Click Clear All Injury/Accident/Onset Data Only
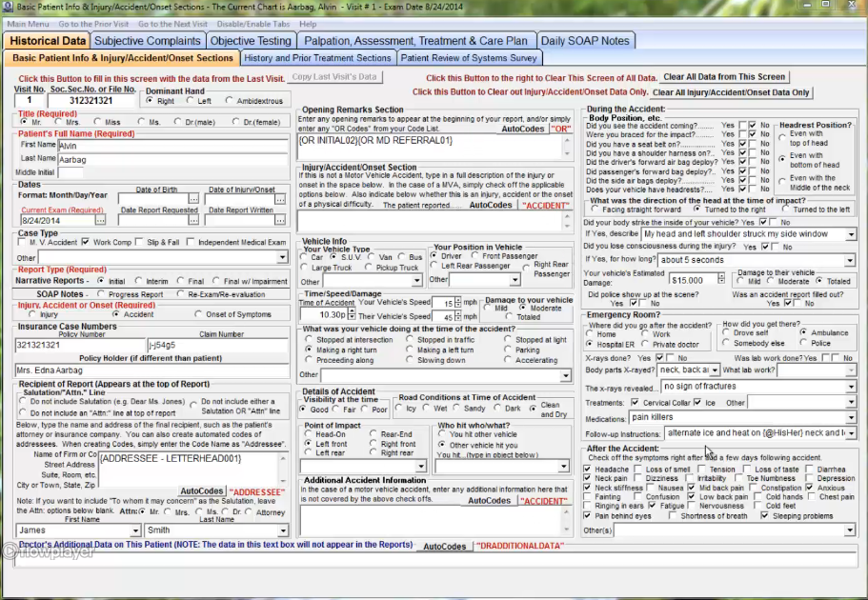The image size is (868, 600). click(731, 92)
